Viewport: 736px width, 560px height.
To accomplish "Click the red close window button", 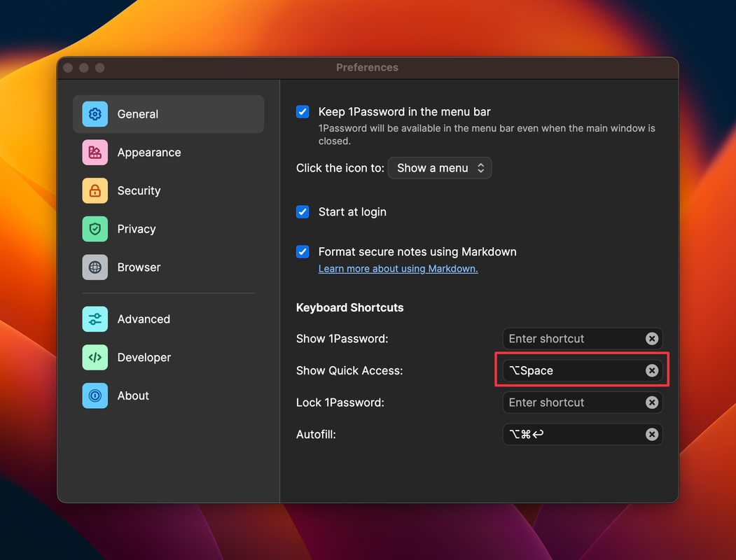I will coord(68,68).
